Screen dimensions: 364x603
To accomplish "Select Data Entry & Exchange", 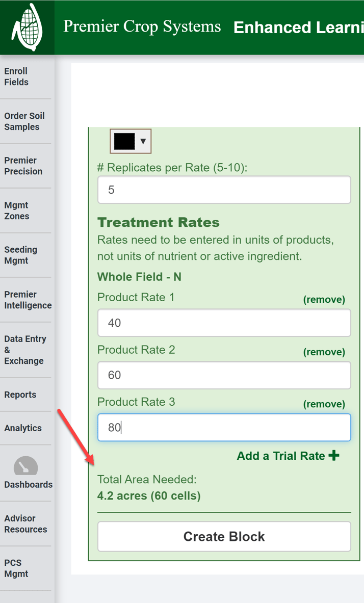I will [x=25, y=350].
